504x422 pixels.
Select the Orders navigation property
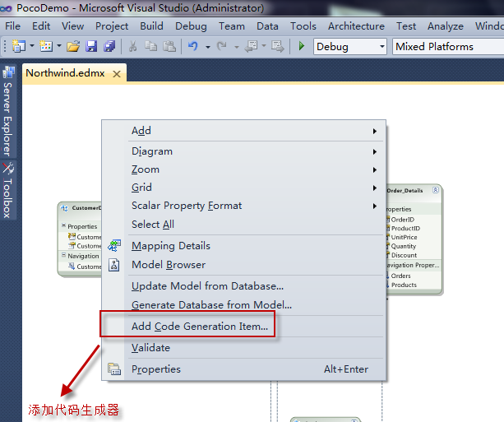point(400,276)
